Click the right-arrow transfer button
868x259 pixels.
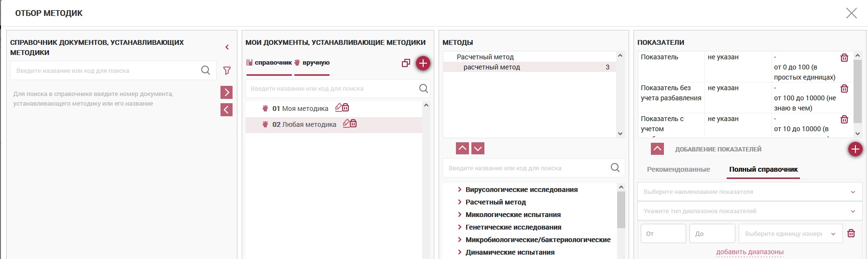(226, 92)
